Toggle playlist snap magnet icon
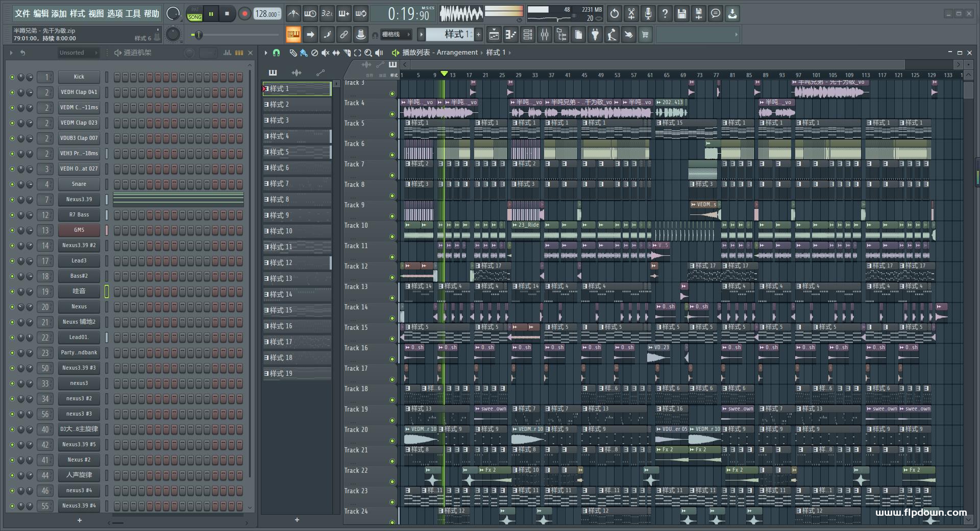The image size is (980, 531). tap(276, 53)
